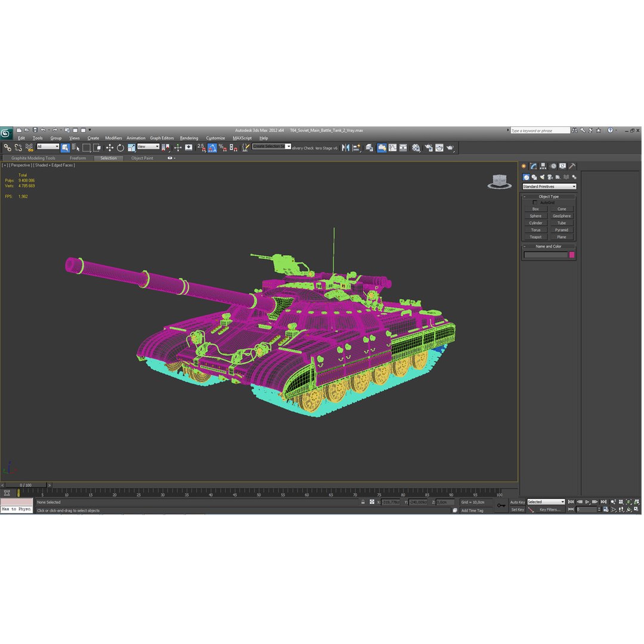The height and width of the screenshot is (644, 644).
Task: Toggle Key Mode in playback controls
Action: (571, 509)
